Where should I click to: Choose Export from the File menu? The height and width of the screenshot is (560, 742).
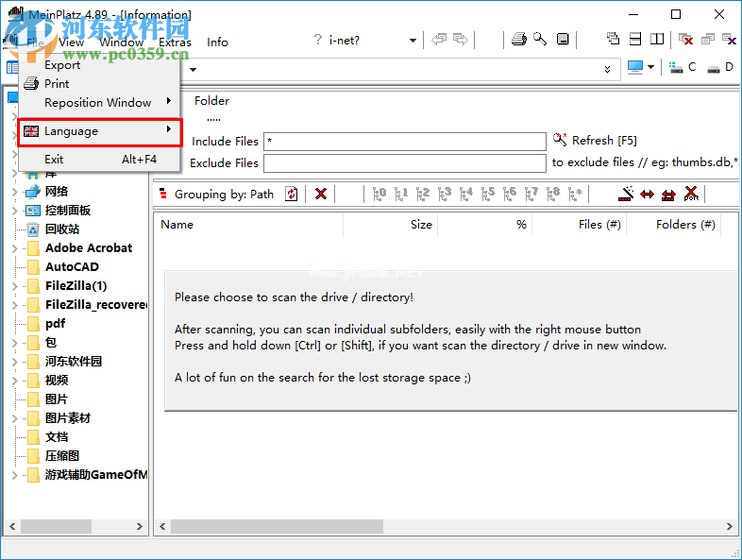point(62,65)
